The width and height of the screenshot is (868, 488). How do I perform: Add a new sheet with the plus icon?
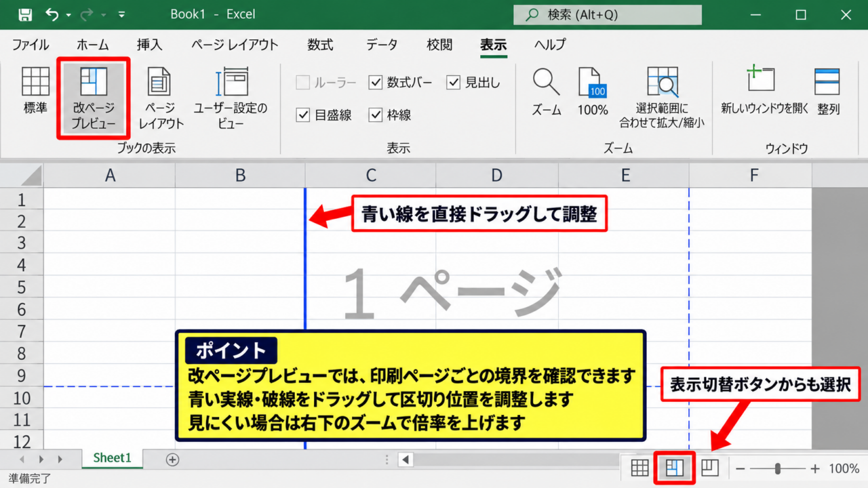[x=172, y=460]
